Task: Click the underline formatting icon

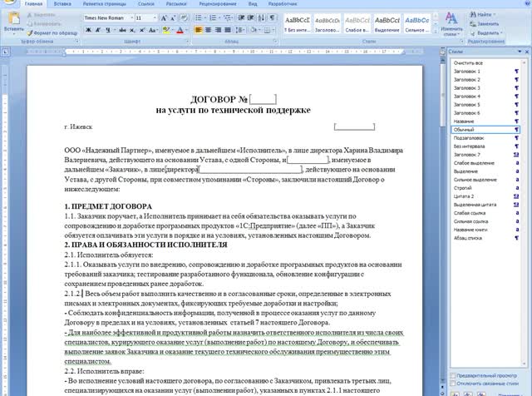Action: point(107,30)
